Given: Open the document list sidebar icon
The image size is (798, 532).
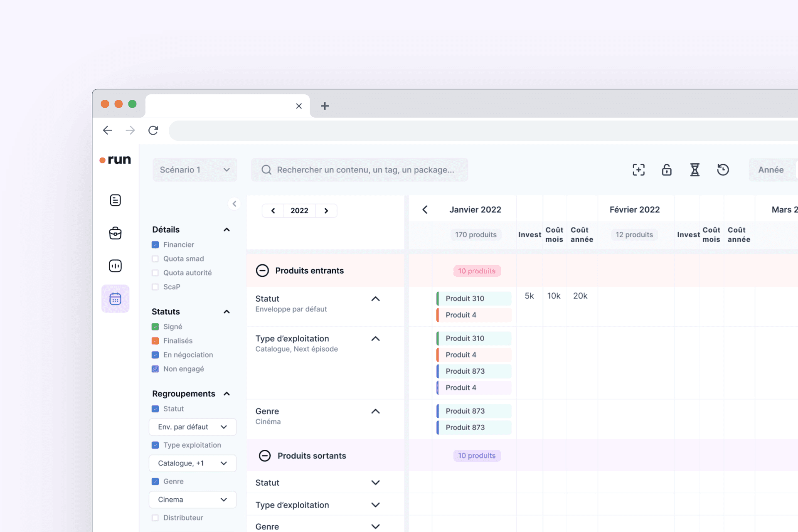Looking at the screenshot, I should coord(115,200).
